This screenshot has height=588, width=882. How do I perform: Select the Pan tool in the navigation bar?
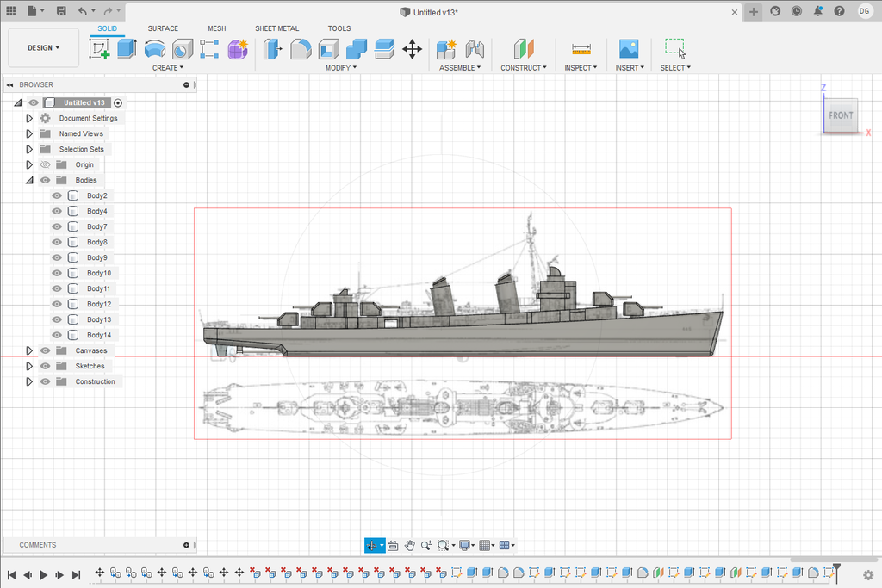point(410,545)
